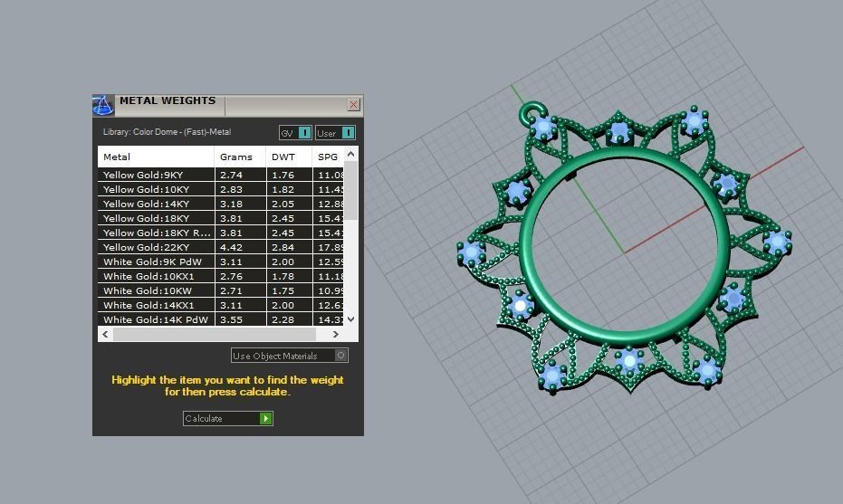The height and width of the screenshot is (504, 843).
Task: Enable Use Object Materials option
Action: (x=290, y=356)
